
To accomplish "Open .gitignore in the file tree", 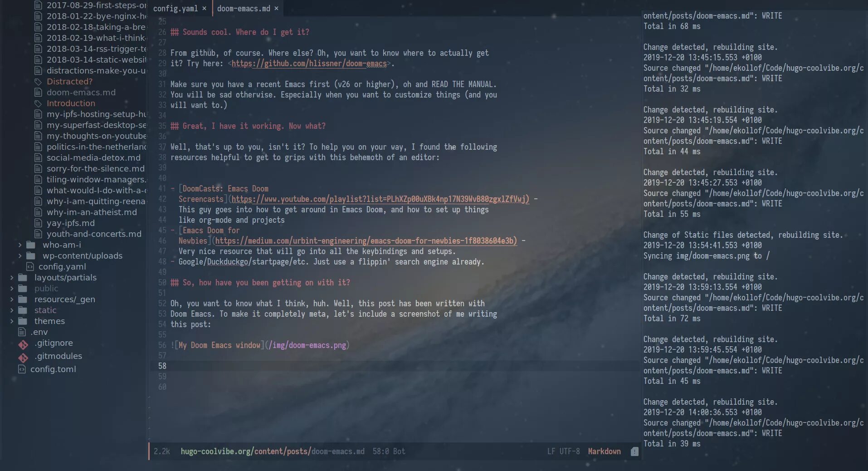I will [54, 343].
